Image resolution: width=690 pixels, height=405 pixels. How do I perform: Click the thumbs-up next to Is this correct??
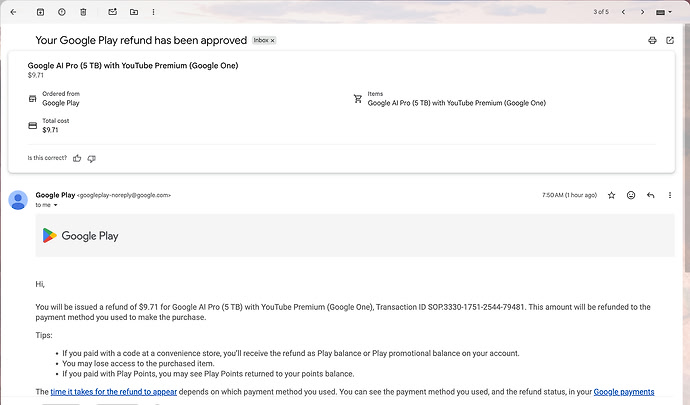coord(77,158)
